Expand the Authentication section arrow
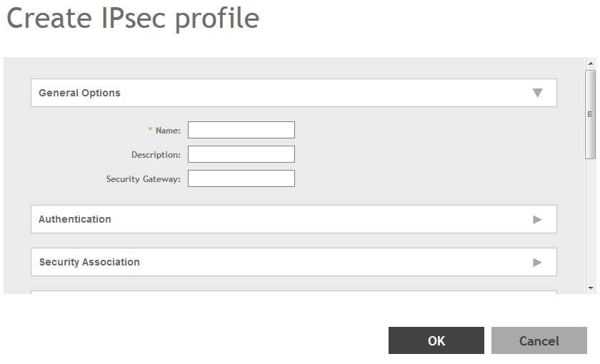Viewport: 600px width, 364px height. (537, 219)
